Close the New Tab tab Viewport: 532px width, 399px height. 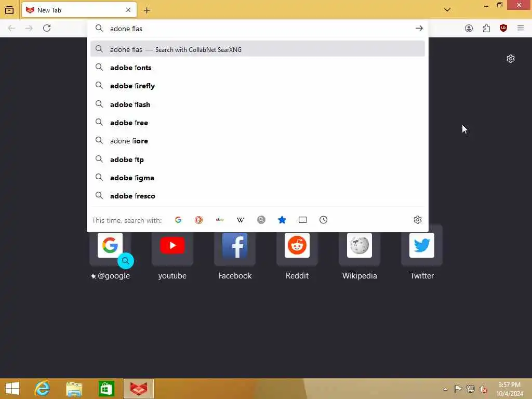point(128,10)
